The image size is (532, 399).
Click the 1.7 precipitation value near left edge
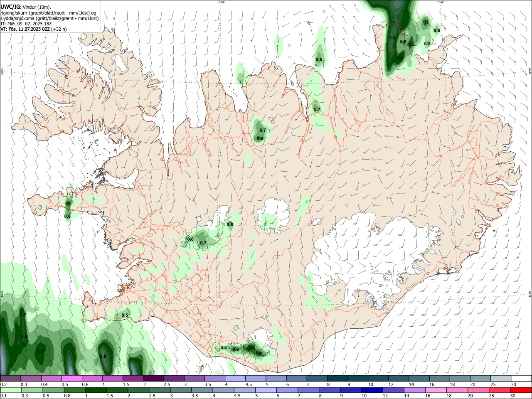pos(23,315)
